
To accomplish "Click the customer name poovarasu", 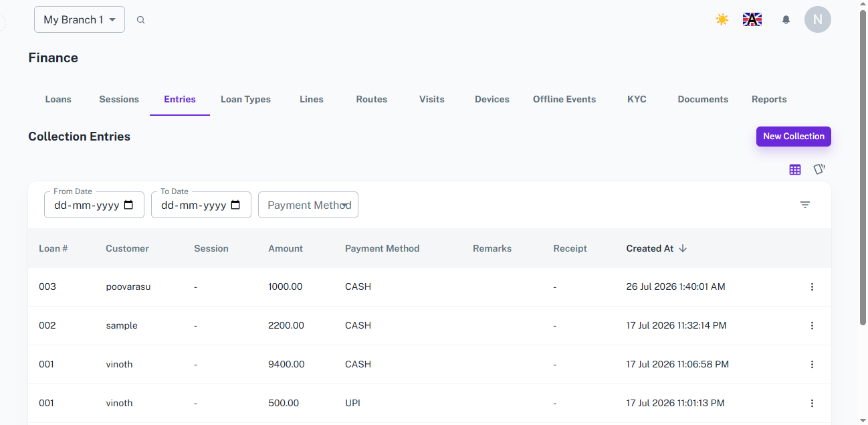I will [x=128, y=286].
